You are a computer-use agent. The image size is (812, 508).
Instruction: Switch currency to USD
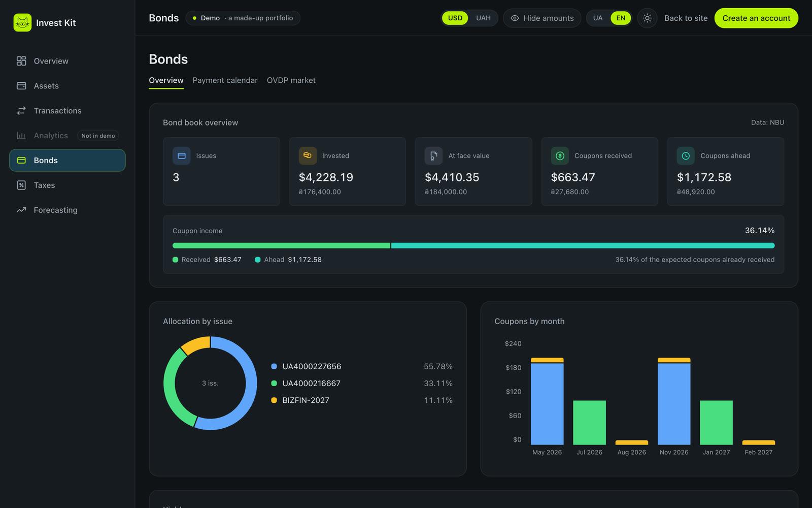(455, 18)
